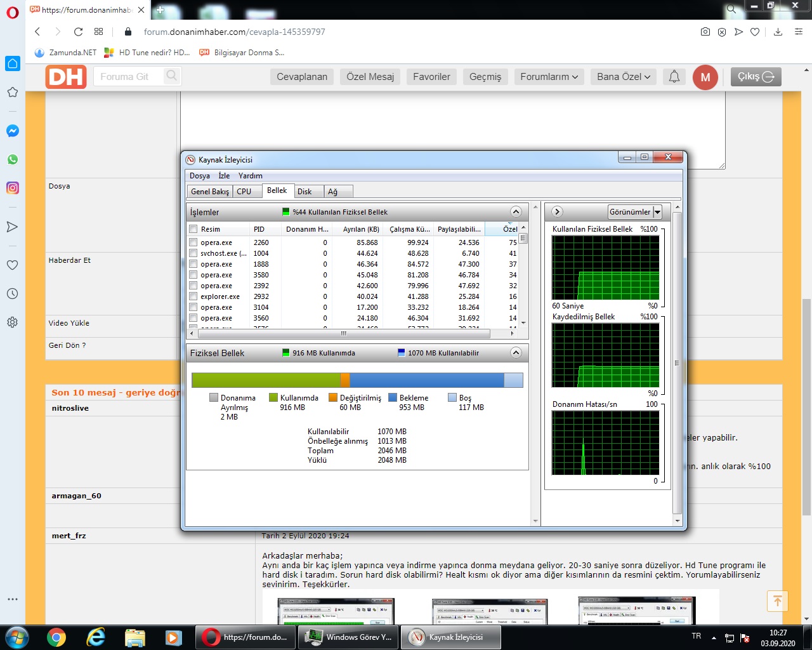Image resolution: width=812 pixels, height=650 pixels.
Task: Collapse the İşlemler section
Action: point(516,212)
